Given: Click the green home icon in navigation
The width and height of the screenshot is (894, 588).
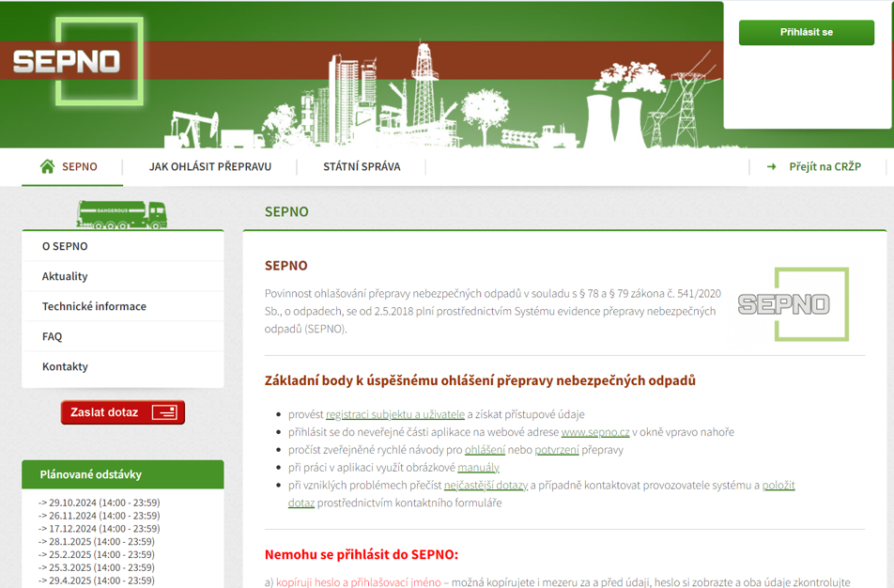Looking at the screenshot, I should [47, 166].
